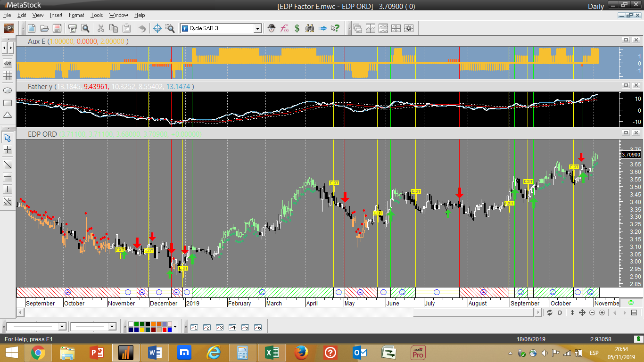Open Excel from the Windows taskbar
644x362 pixels.
272,353
